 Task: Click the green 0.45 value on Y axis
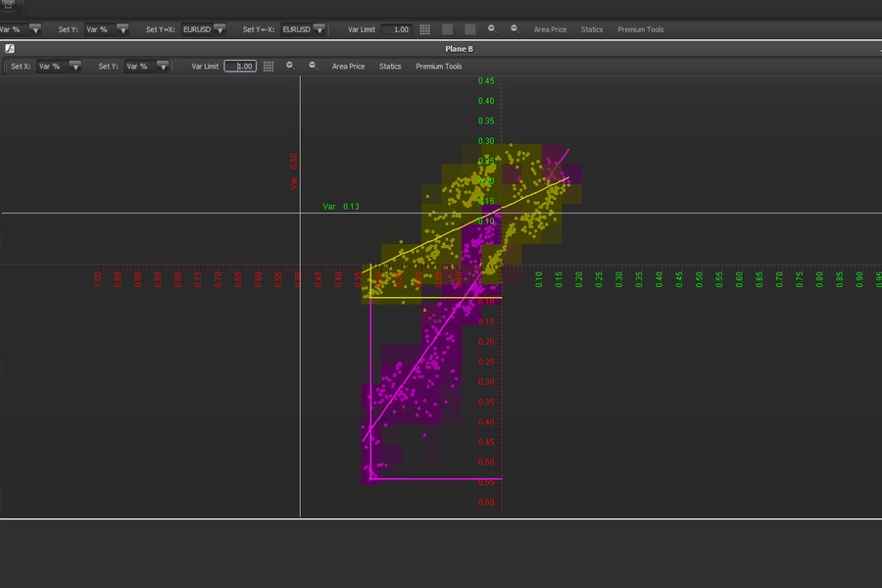point(486,81)
